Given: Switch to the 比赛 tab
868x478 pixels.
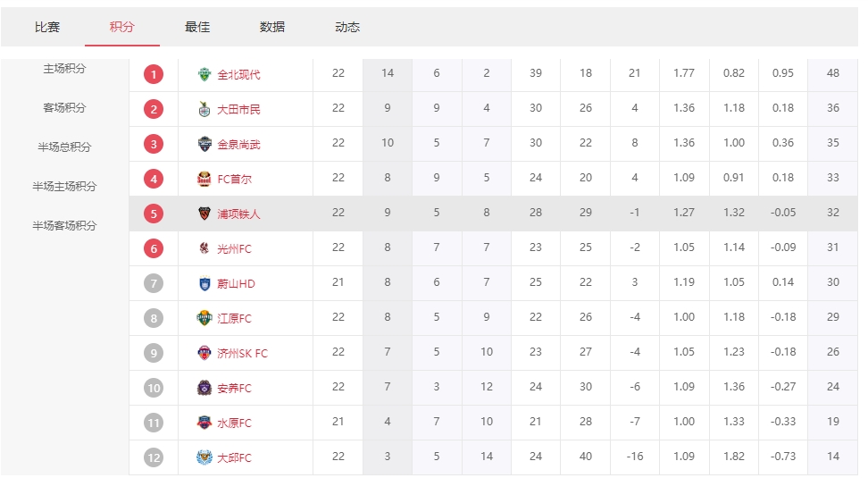Looking at the screenshot, I should pos(47,27).
